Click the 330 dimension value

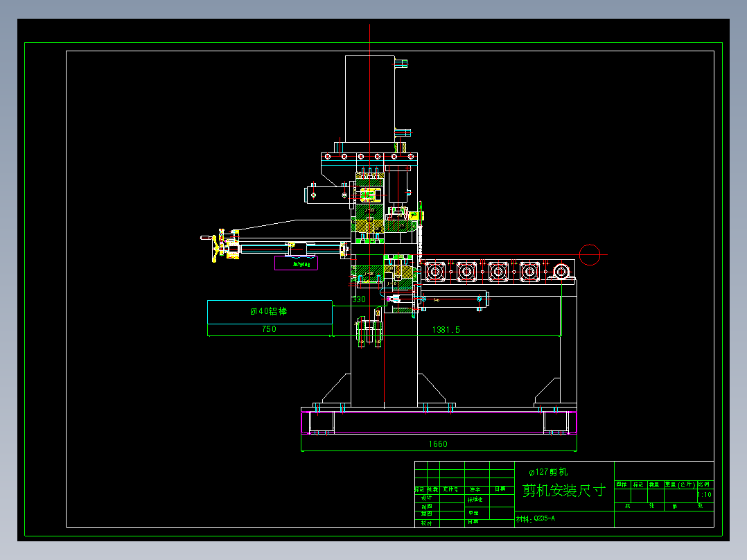(x=359, y=299)
